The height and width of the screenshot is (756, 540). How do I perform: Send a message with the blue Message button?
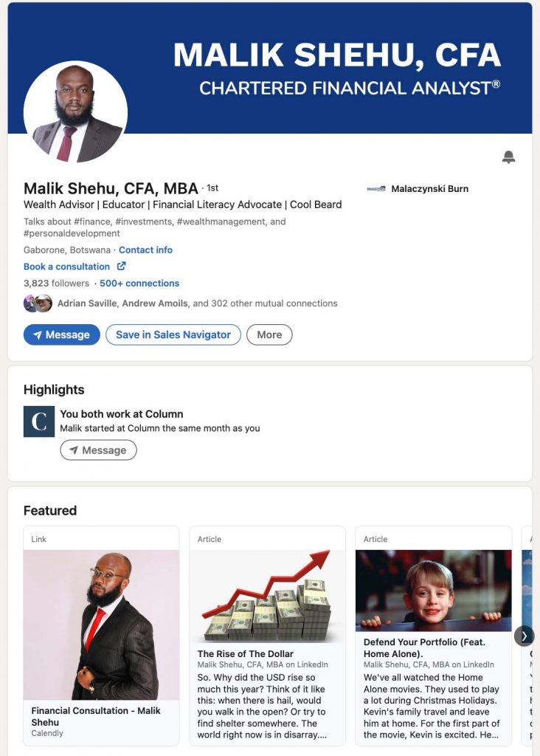tap(62, 334)
